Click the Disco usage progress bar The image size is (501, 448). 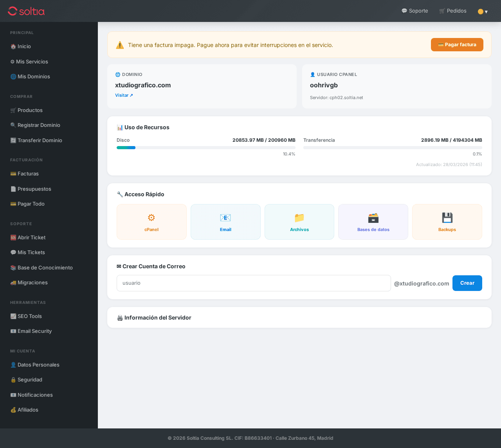[206, 148]
